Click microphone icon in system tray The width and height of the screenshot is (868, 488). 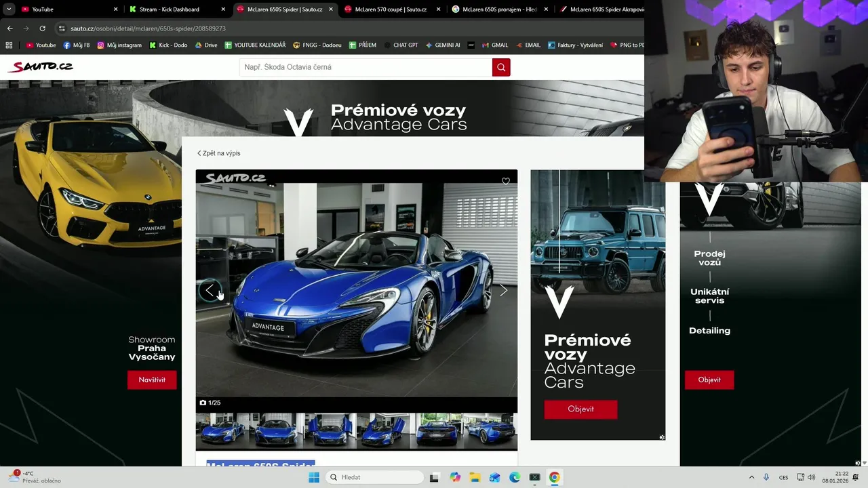pyautogui.click(x=766, y=477)
